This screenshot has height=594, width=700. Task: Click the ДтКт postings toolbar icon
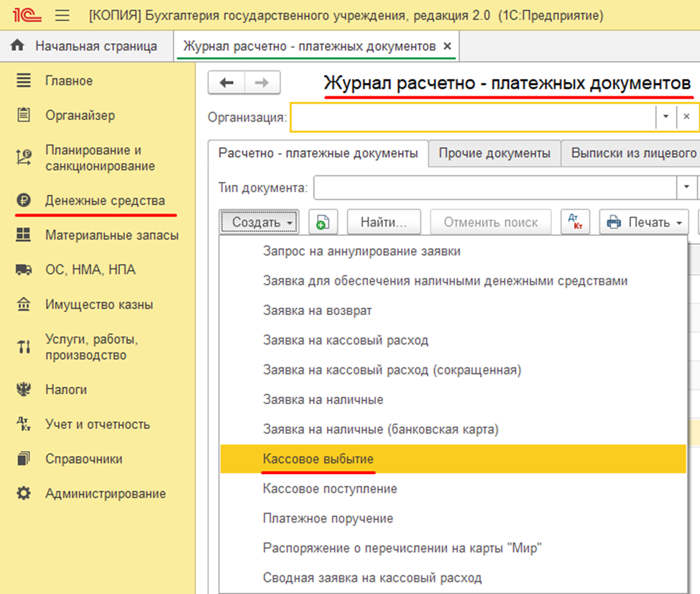[575, 222]
